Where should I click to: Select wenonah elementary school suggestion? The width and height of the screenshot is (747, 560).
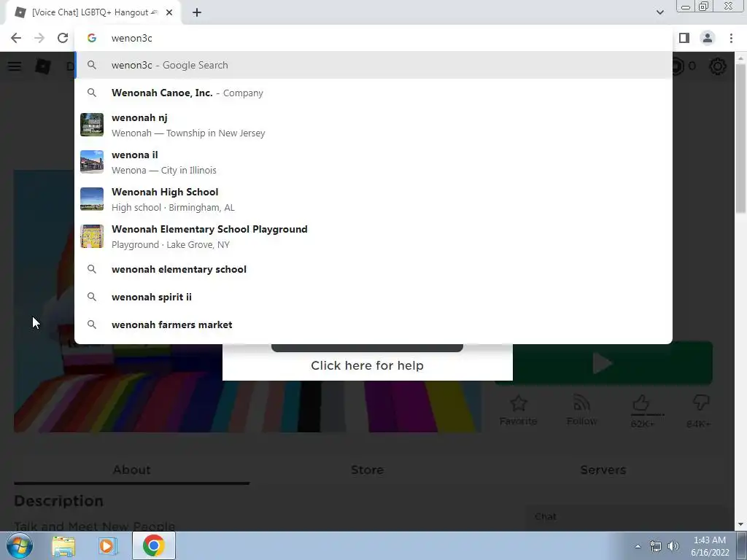click(373, 269)
